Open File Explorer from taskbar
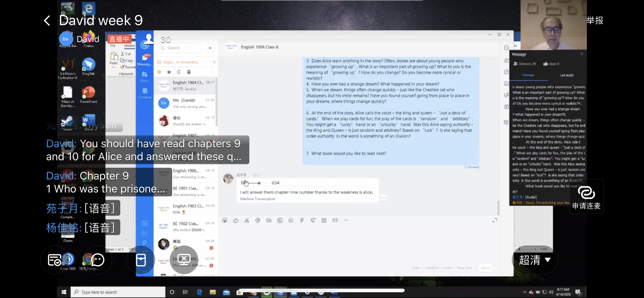Image resolution: width=644 pixels, height=298 pixels. coord(213,292)
